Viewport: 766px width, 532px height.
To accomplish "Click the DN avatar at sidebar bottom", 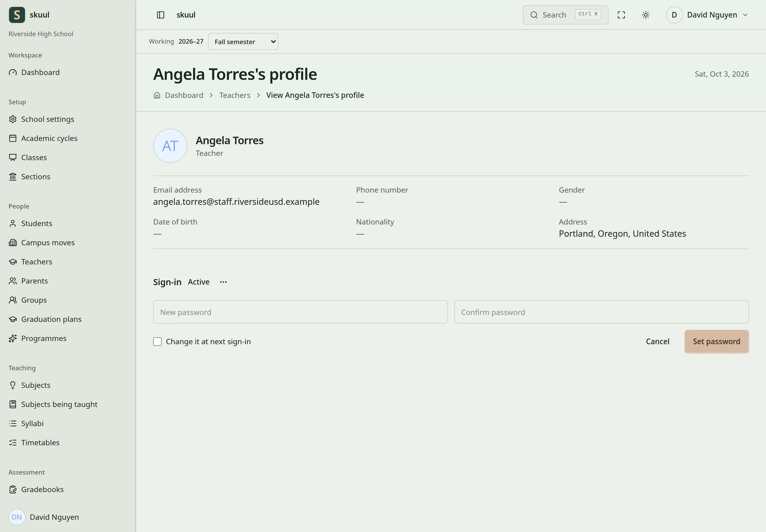I will pos(17,517).
